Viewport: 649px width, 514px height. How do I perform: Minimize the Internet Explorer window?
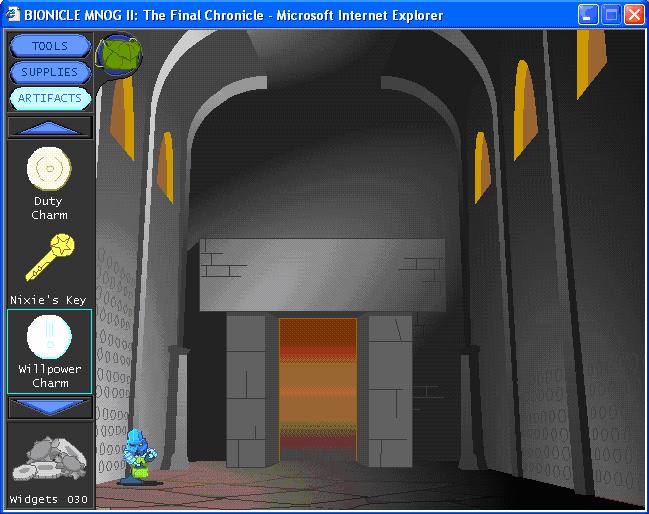pyautogui.click(x=588, y=15)
